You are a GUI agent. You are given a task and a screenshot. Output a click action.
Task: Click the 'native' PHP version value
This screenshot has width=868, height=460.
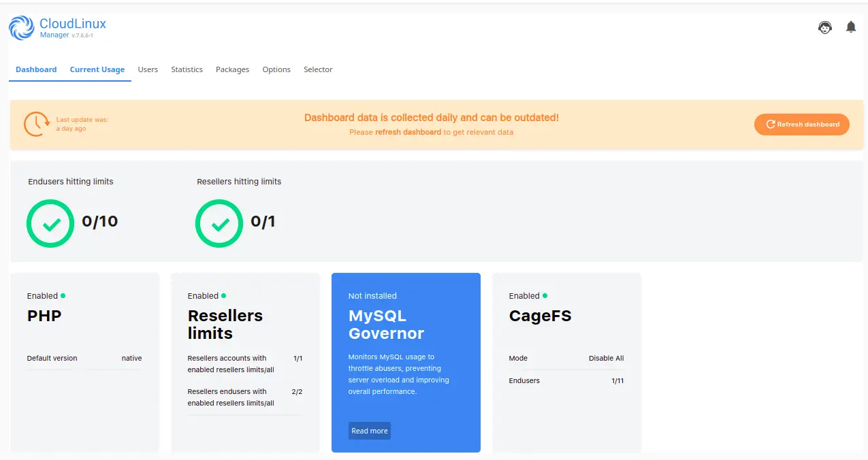click(132, 358)
